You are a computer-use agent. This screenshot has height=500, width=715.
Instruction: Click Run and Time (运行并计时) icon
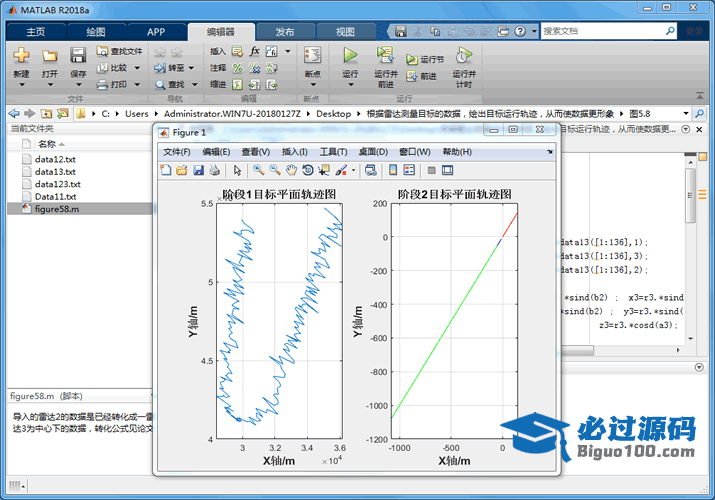tap(464, 55)
